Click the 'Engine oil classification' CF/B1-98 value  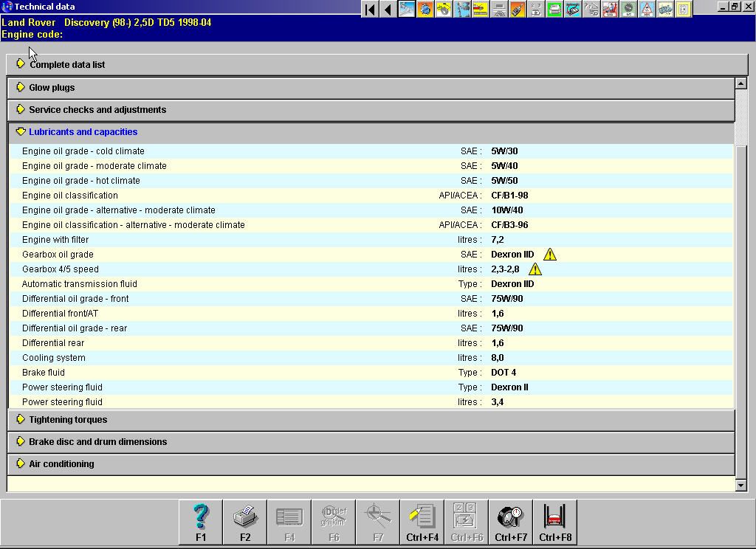pyautogui.click(x=509, y=196)
